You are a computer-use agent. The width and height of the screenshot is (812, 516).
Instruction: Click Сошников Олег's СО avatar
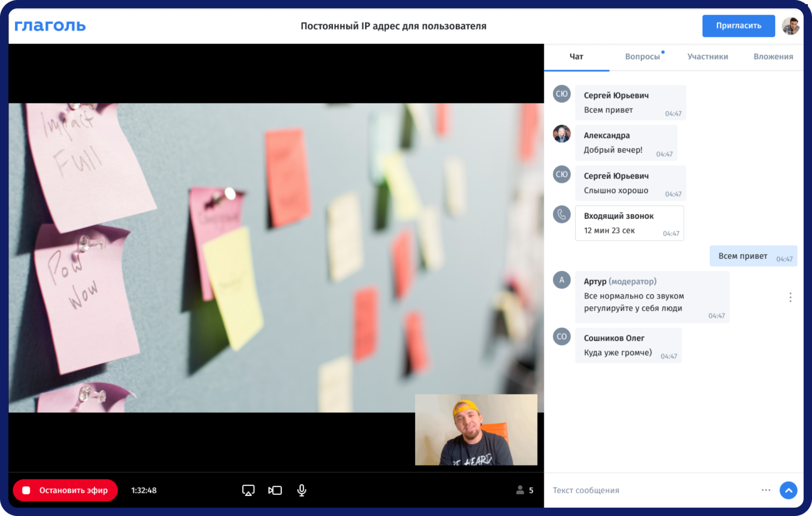pyautogui.click(x=562, y=336)
